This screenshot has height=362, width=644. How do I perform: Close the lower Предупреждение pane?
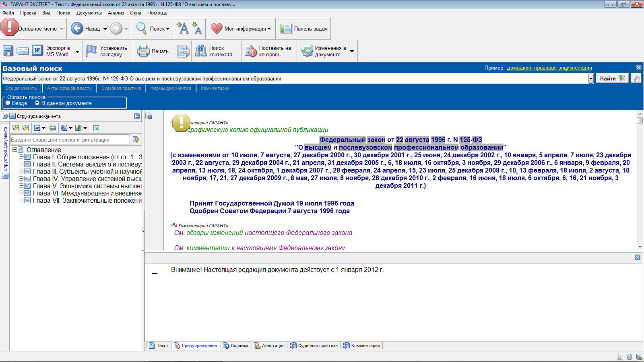coord(638,257)
